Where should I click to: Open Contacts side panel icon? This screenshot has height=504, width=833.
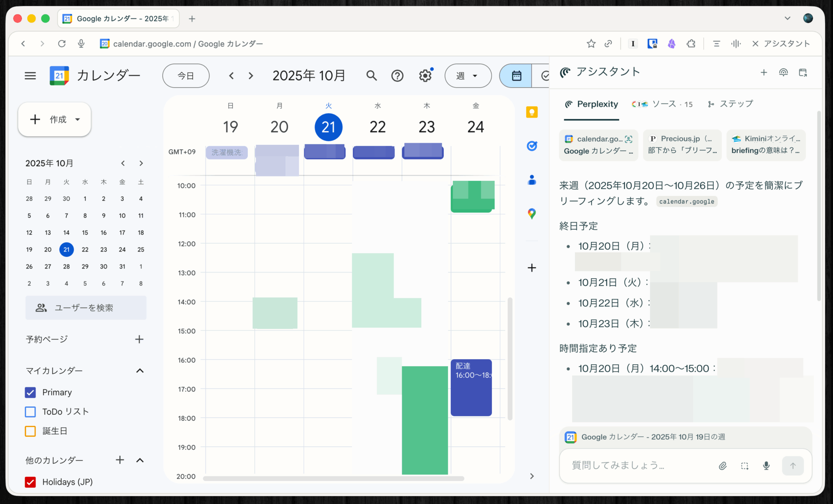(x=531, y=180)
